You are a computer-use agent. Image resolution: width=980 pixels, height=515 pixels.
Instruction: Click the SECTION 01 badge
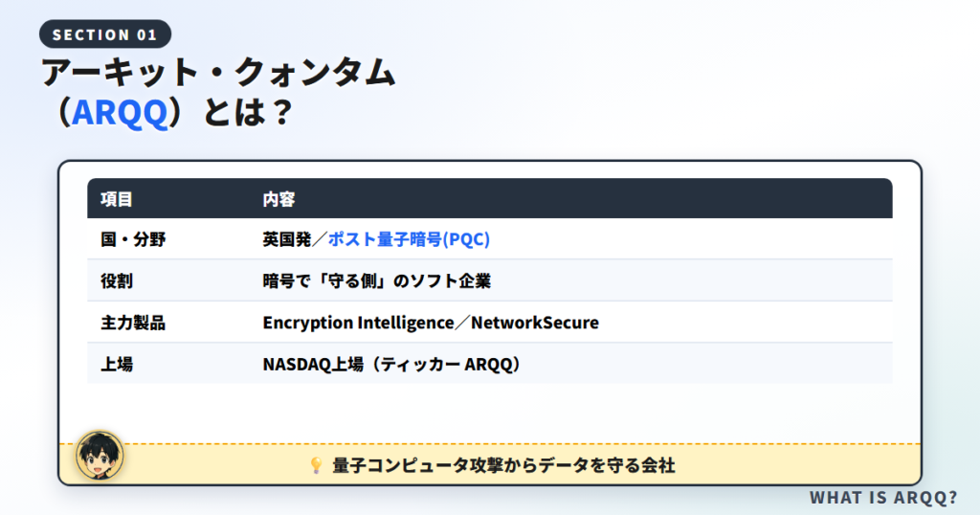[x=105, y=34]
